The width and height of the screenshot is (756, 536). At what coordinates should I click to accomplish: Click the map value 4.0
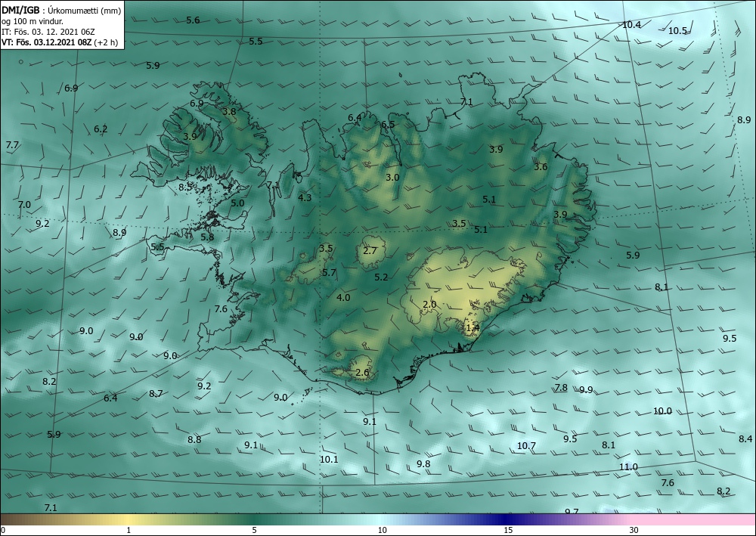pyautogui.click(x=343, y=297)
